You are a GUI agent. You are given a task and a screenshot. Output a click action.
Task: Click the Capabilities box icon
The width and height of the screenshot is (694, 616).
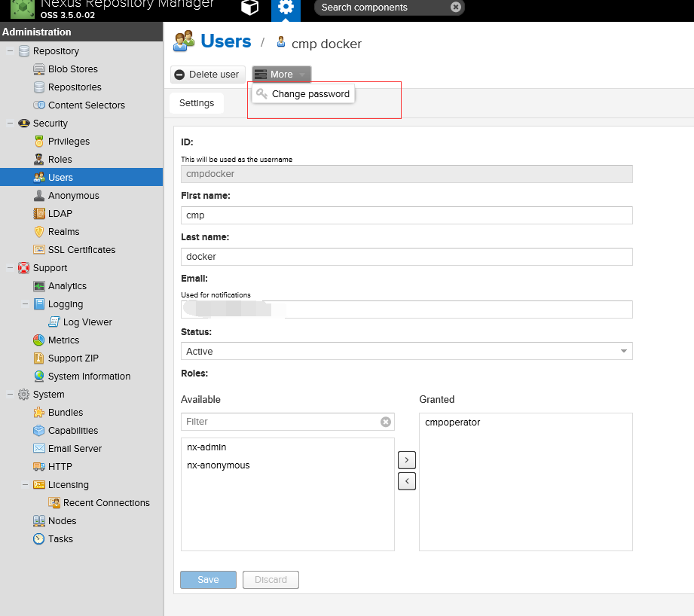[39, 430]
